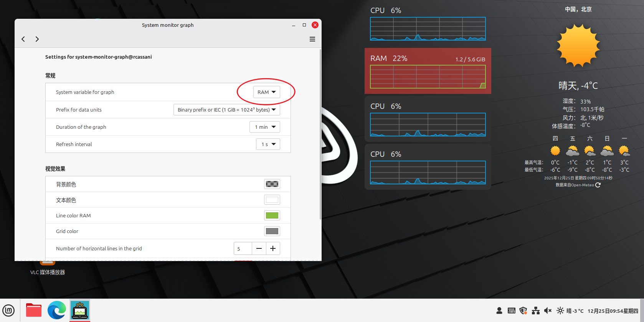Click the user account tray icon

(499, 311)
